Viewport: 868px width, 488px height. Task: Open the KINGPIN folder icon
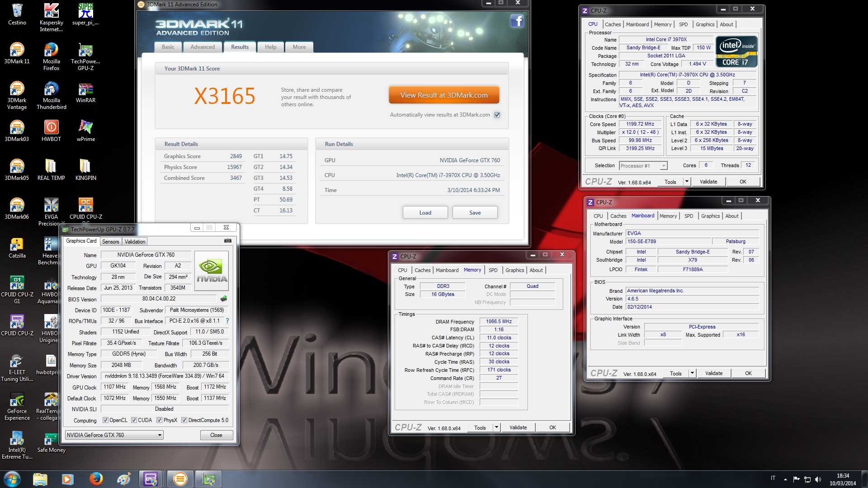(85, 169)
